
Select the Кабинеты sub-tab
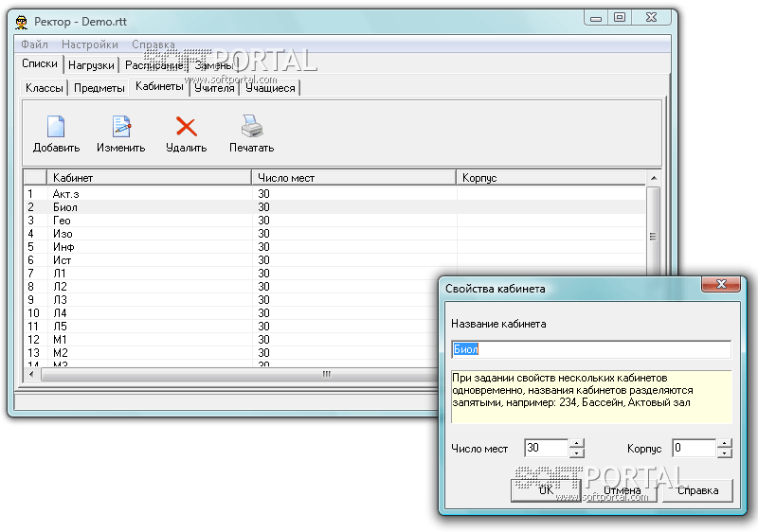tap(159, 86)
